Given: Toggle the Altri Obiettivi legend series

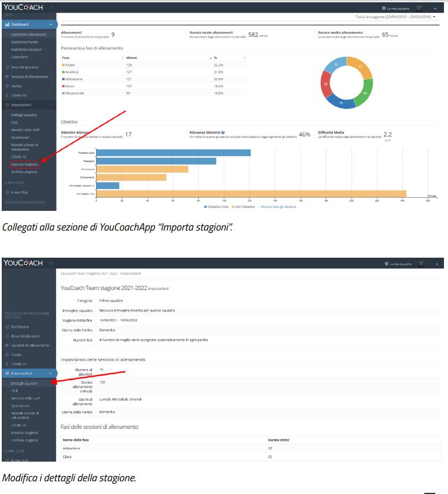Looking at the screenshot, I should click(243, 206).
